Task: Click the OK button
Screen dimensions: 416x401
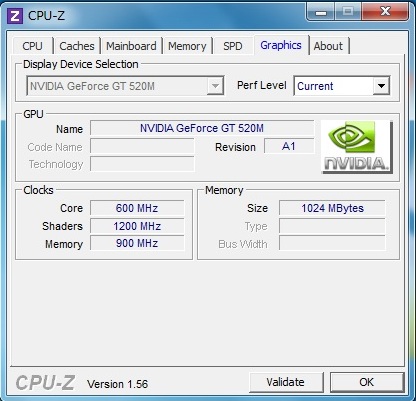Action: click(367, 382)
